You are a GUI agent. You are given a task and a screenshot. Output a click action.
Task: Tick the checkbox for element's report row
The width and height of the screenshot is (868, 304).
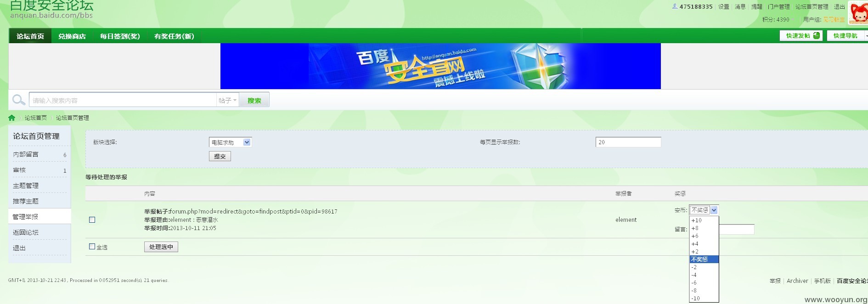click(92, 220)
